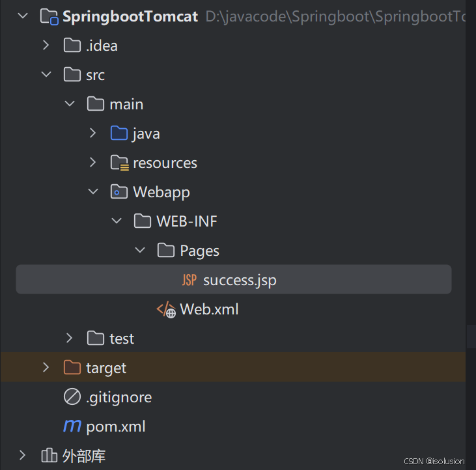Click the orange target folder icon

72,367
